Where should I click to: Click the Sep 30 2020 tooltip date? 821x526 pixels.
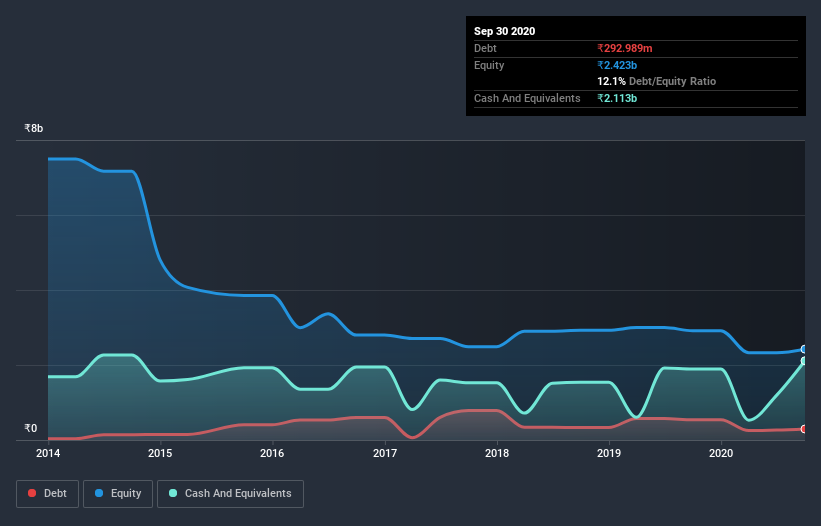[504, 31]
